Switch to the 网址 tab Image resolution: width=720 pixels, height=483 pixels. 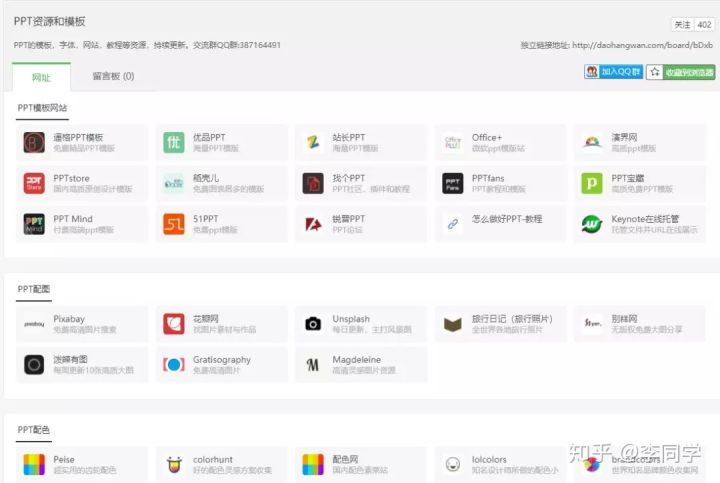(41, 77)
